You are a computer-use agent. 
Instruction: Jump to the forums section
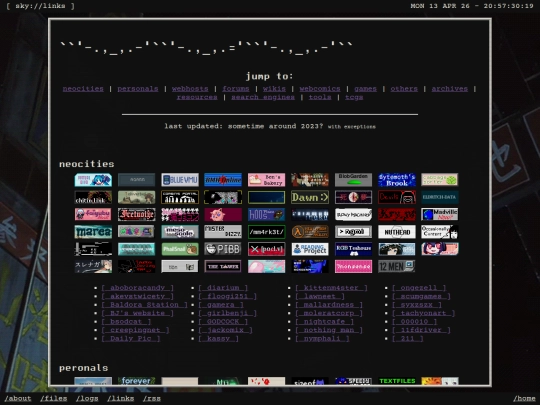pos(236,89)
